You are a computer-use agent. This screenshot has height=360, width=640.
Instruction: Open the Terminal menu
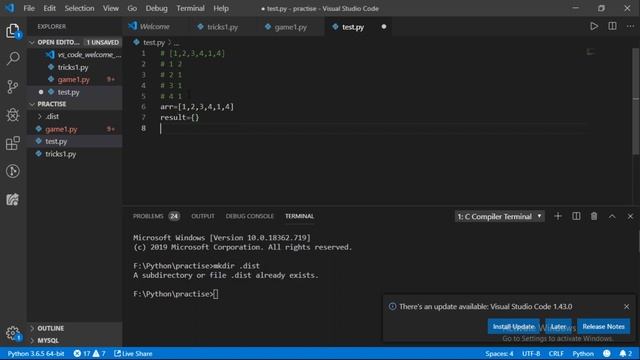(190, 8)
